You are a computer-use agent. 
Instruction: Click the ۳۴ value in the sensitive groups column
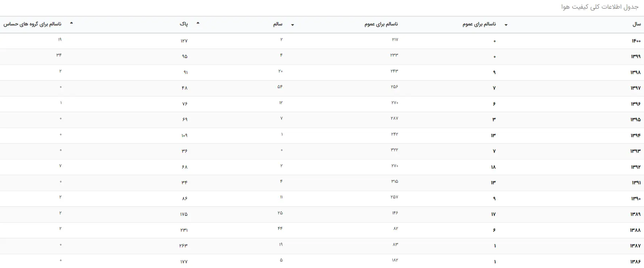59,55
